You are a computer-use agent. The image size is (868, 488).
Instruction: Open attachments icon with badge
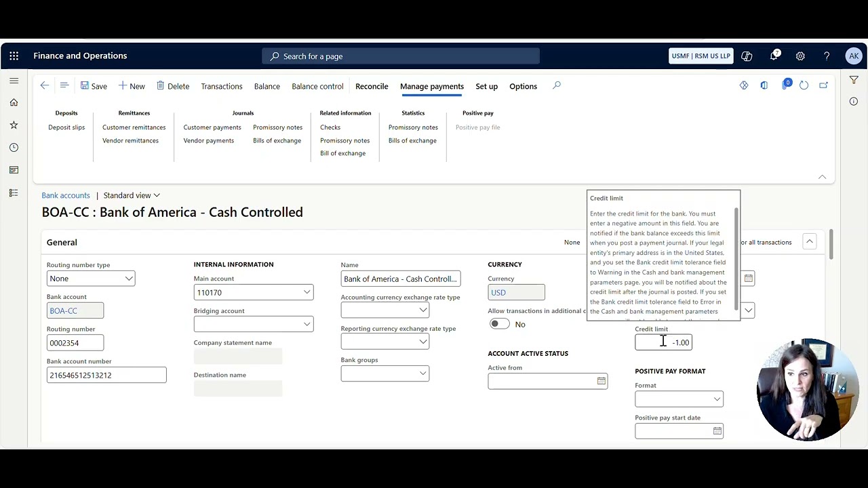(x=786, y=85)
